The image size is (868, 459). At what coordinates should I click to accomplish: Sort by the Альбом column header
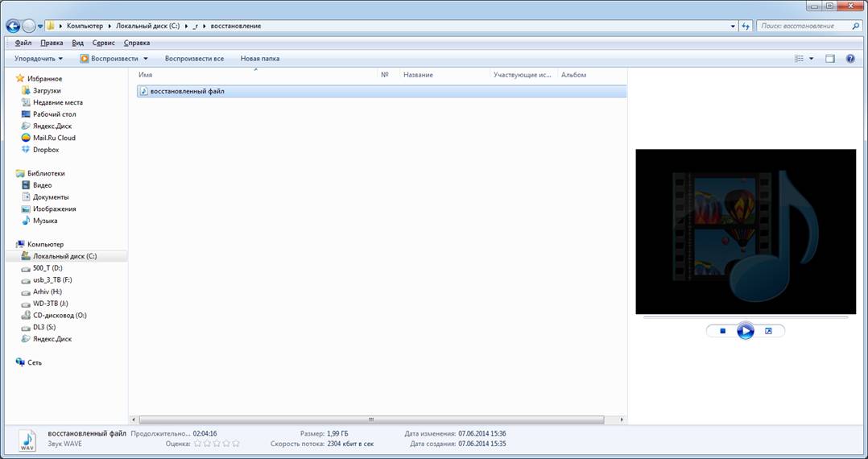(x=592, y=75)
